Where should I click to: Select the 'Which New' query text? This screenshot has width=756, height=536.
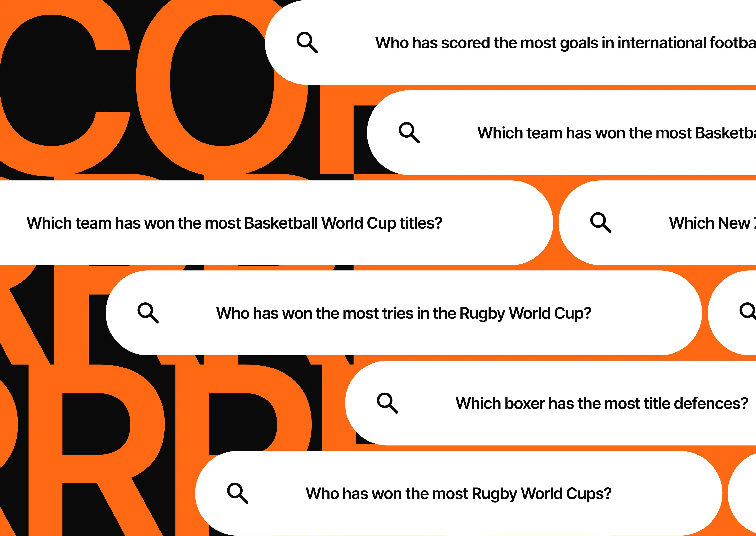[712, 223]
